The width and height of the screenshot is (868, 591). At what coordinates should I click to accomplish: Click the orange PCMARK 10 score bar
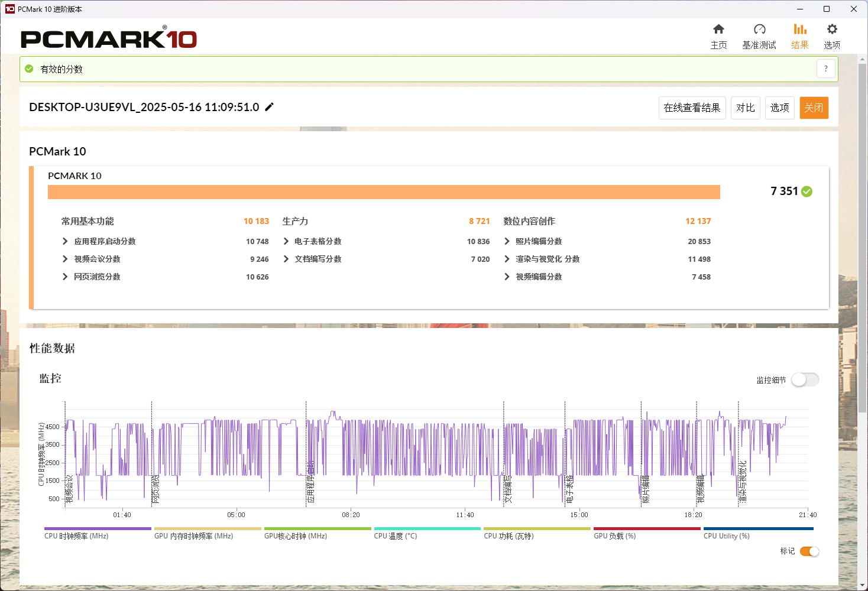click(x=384, y=192)
